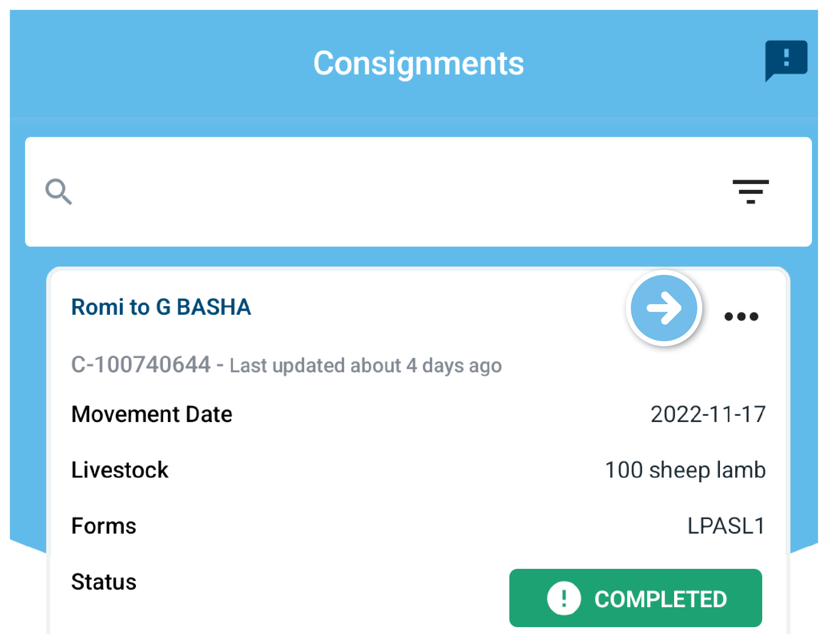Click the Livestock label
This screenshot has height=644, width=828.
tap(120, 470)
